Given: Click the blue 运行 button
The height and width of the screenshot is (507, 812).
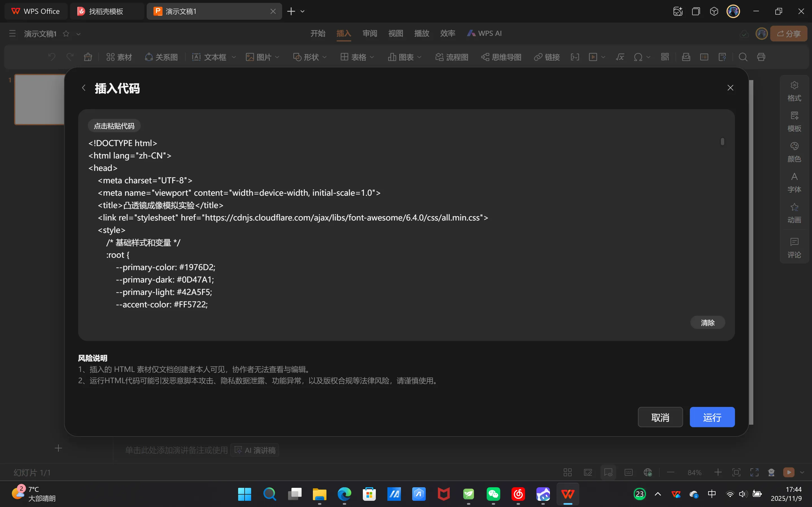Looking at the screenshot, I should [712, 417].
